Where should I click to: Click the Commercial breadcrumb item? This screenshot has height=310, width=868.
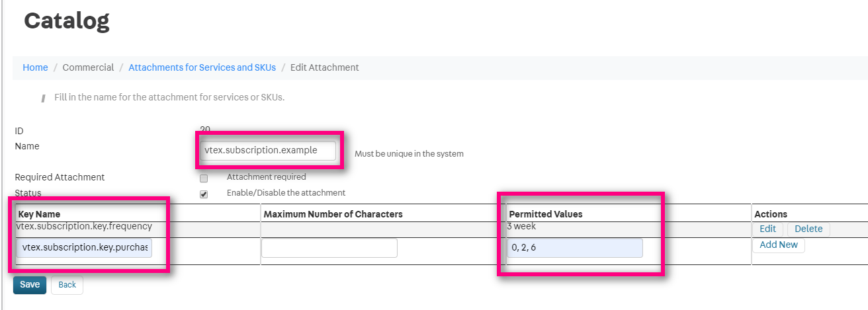88,67
